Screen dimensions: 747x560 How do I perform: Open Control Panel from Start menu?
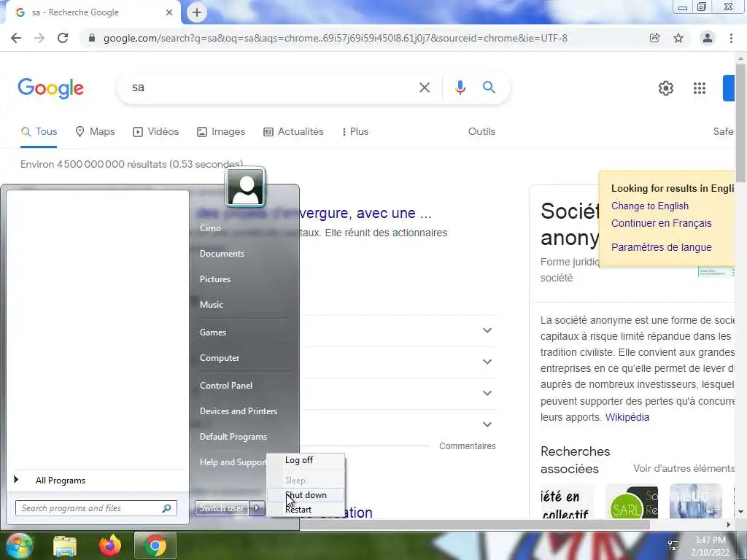coord(226,386)
